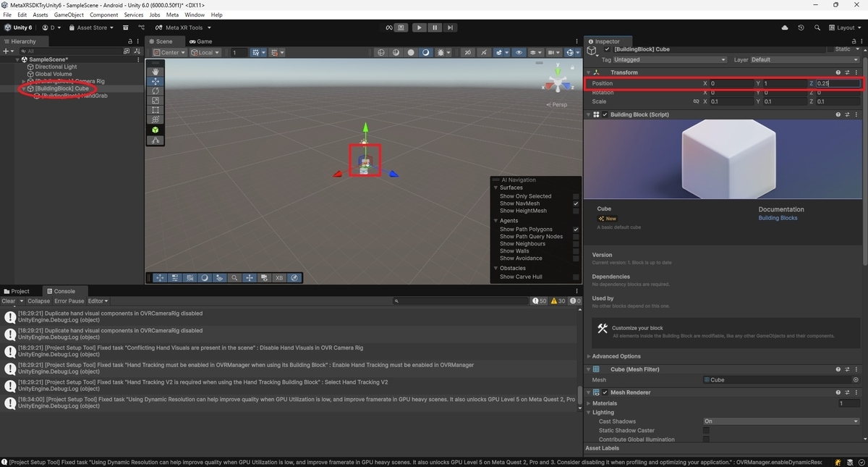Open the Window menu

(195, 14)
